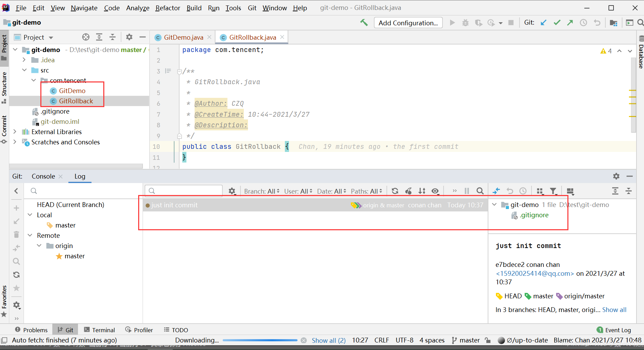Click Expand All in Project panel
644x350 pixels.
[99, 37]
